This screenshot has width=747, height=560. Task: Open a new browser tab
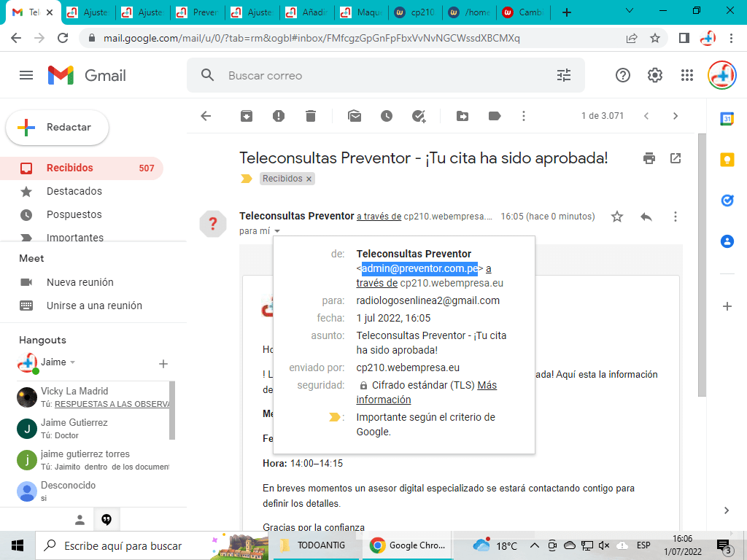[x=566, y=12]
